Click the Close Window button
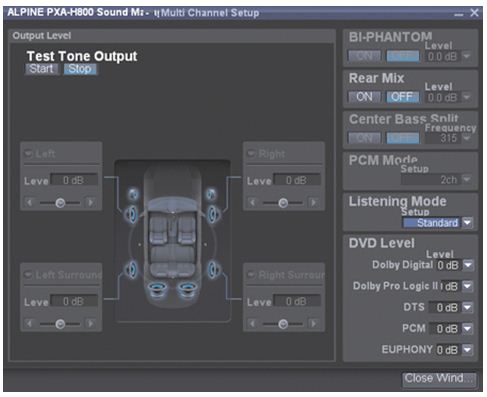Screen dimensions: 487x397 pyautogui.click(x=438, y=379)
